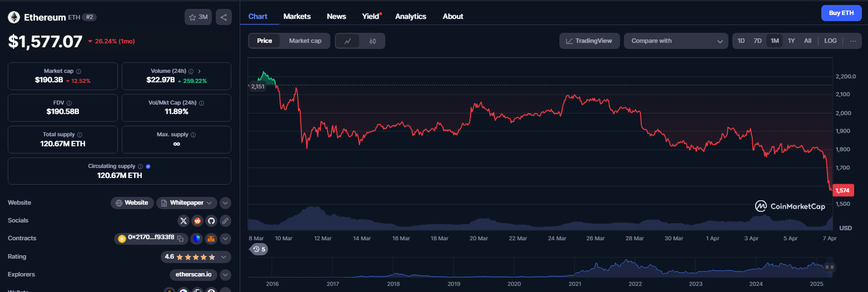Screen dimensions: 868x292
Task: Click the TradingView chart icon button
Action: (x=589, y=41)
